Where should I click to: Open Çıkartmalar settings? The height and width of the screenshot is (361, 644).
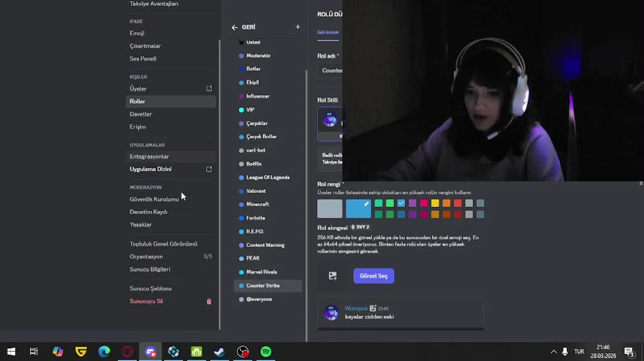pyautogui.click(x=145, y=46)
